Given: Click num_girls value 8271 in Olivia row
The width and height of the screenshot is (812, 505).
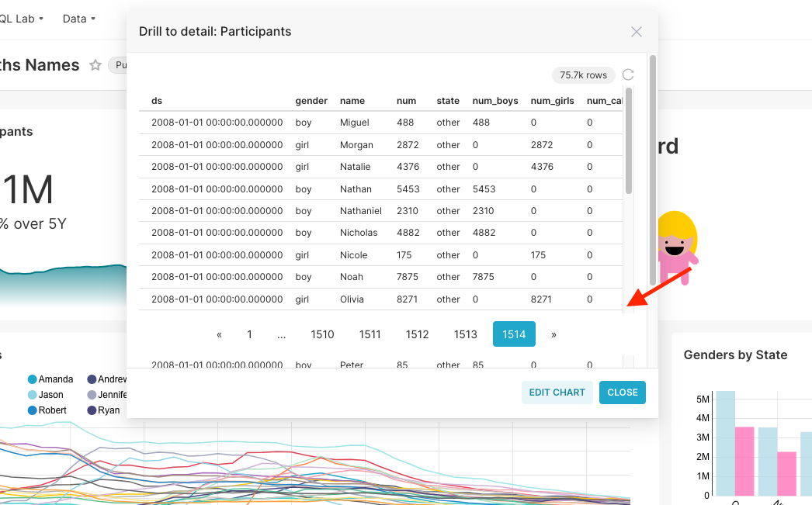Looking at the screenshot, I should [541, 299].
